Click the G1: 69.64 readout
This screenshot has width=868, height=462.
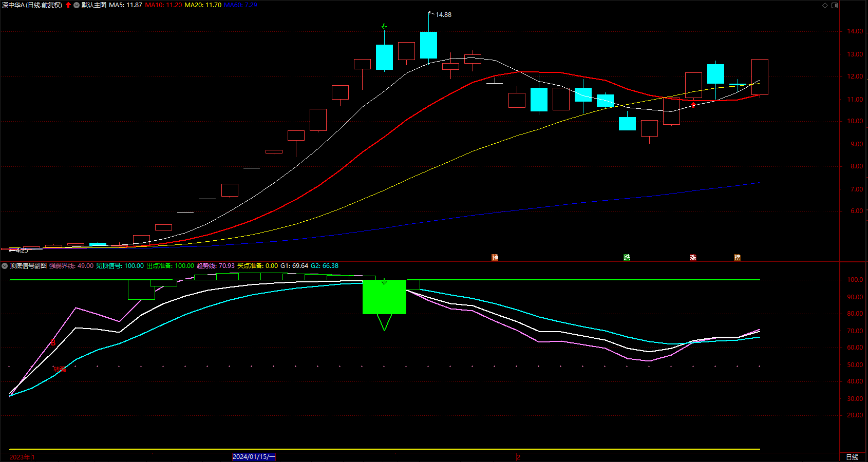[294, 266]
